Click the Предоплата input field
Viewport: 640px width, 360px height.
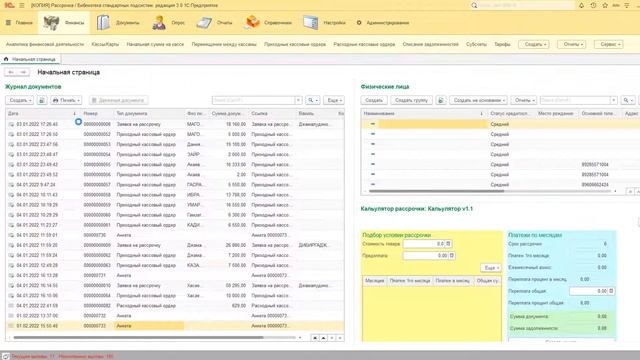click(425, 256)
